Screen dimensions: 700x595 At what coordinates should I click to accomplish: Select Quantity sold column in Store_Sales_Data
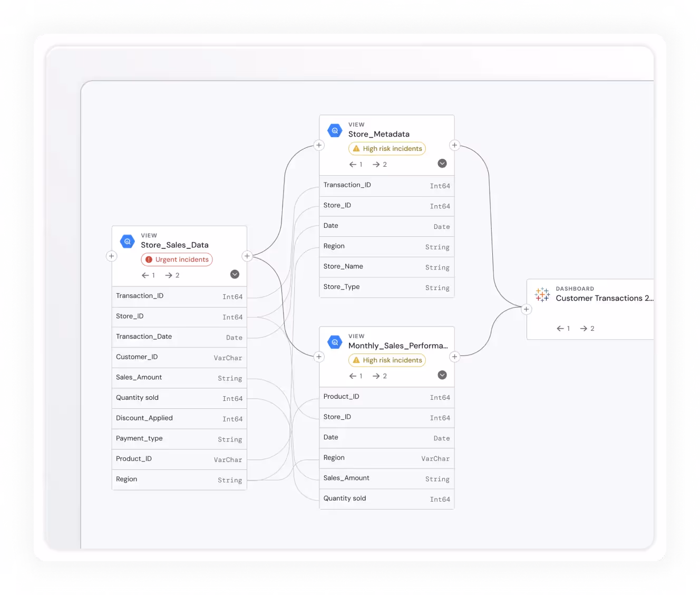coord(179,398)
